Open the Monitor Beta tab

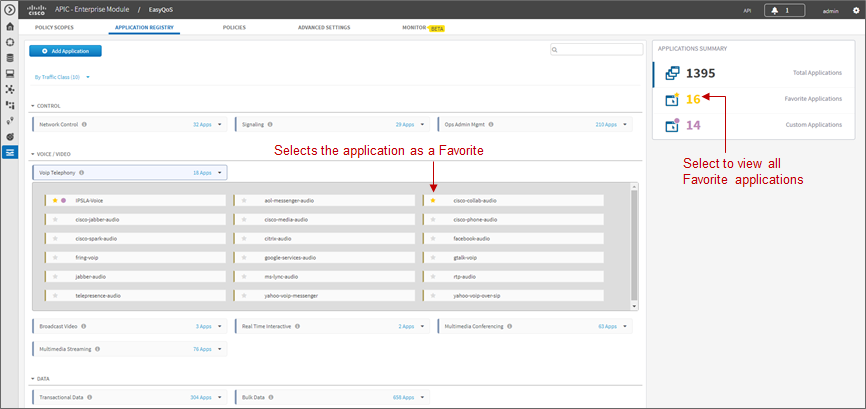pos(424,27)
